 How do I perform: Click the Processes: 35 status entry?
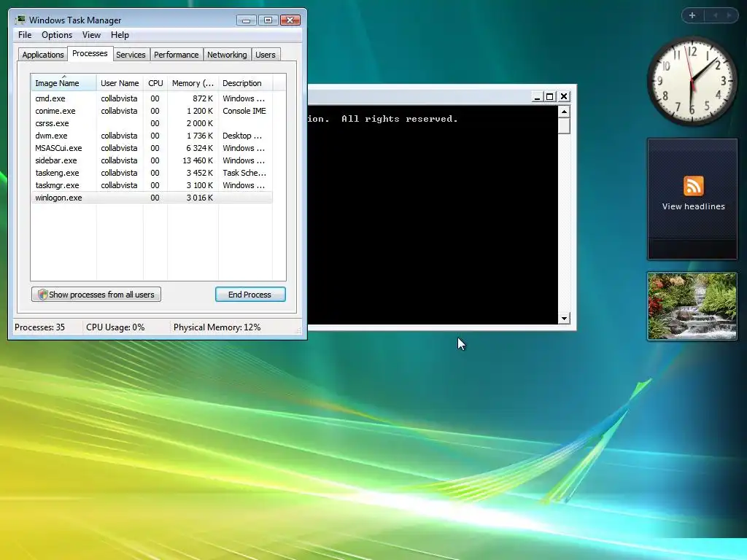tap(39, 327)
